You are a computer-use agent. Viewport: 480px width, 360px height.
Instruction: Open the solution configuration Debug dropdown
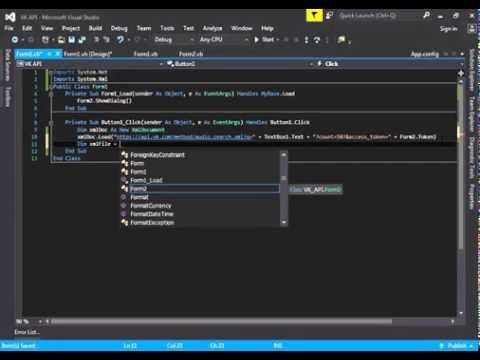(174, 40)
